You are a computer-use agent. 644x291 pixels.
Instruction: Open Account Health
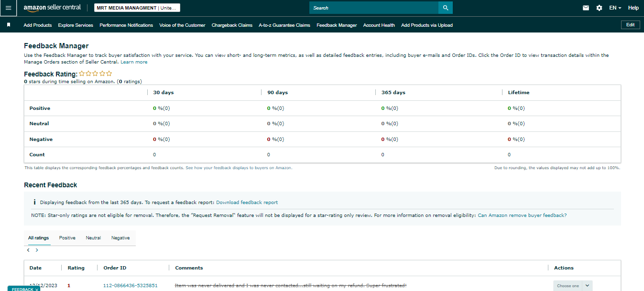[379, 25]
